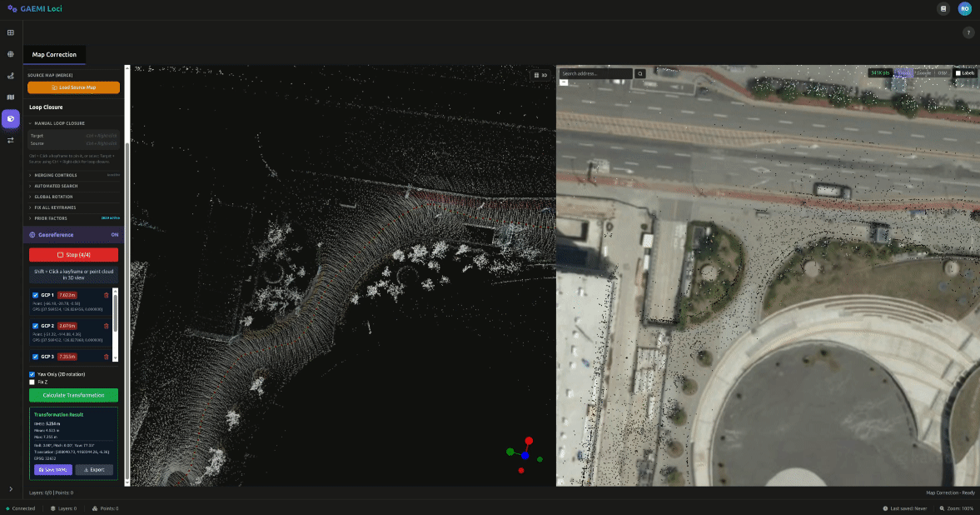980x515 pixels.
Task: Delete GCP 1 using its trash icon
Action: point(106,295)
